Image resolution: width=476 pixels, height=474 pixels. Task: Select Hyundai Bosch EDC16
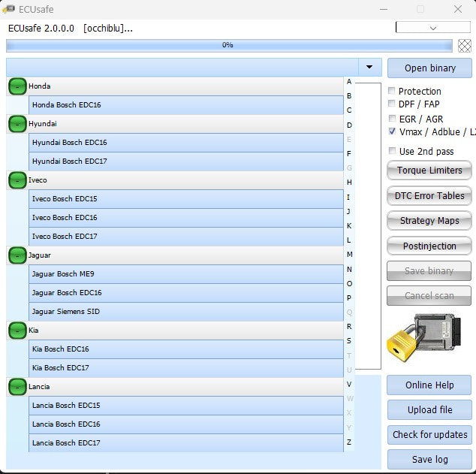click(186, 143)
